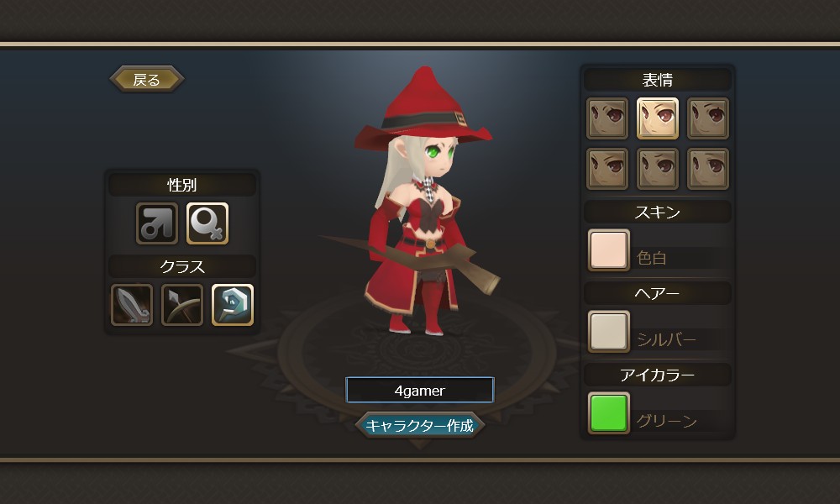Choose the staff mage class icon
This screenshot has height=504, width=840.
coord(233,305)
